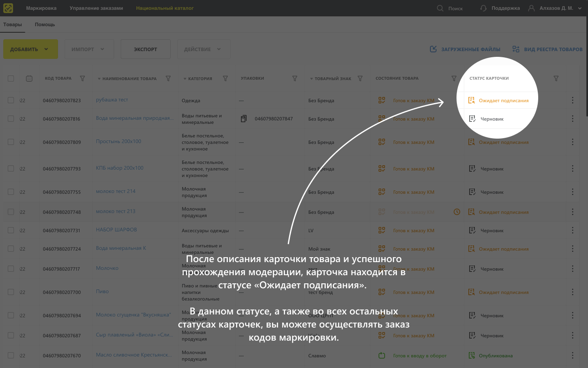
Task: Open the Импорт dropdown
Action: point(89,49)
